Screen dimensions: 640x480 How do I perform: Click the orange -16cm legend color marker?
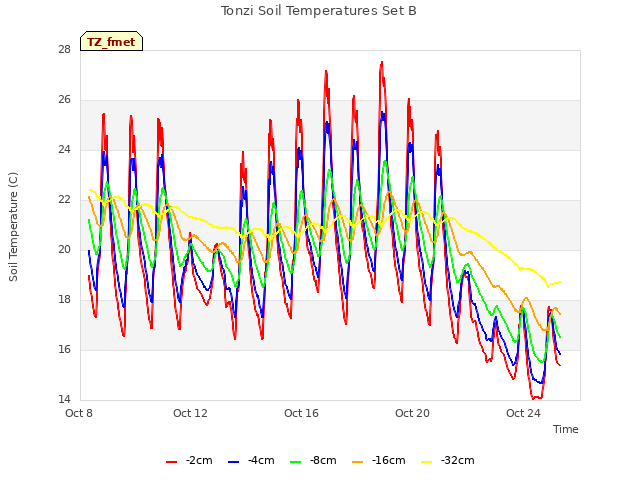358,462
